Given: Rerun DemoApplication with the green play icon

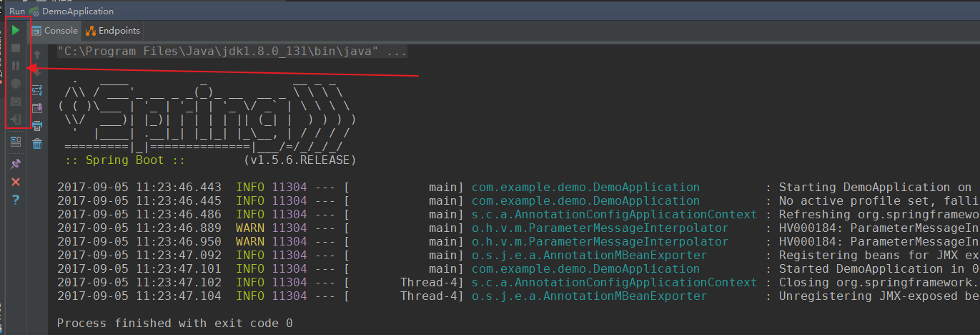Looking at the screenshot, I should point(15,30).
